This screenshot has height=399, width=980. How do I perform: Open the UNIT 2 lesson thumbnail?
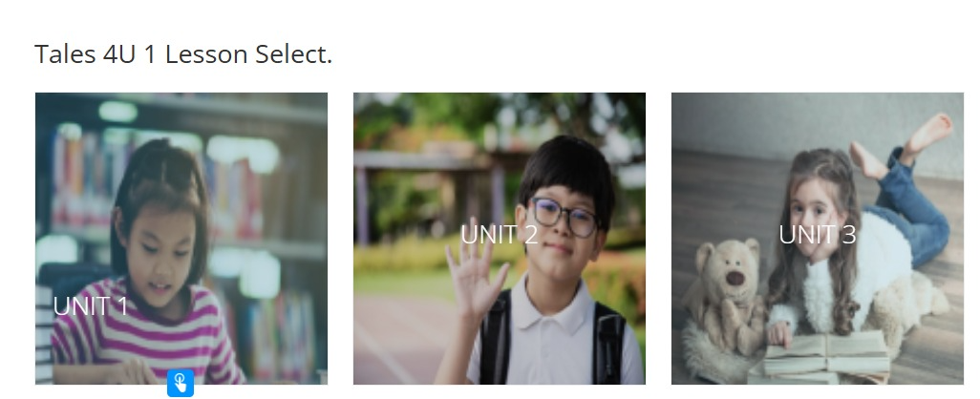(x=500, y=239)
